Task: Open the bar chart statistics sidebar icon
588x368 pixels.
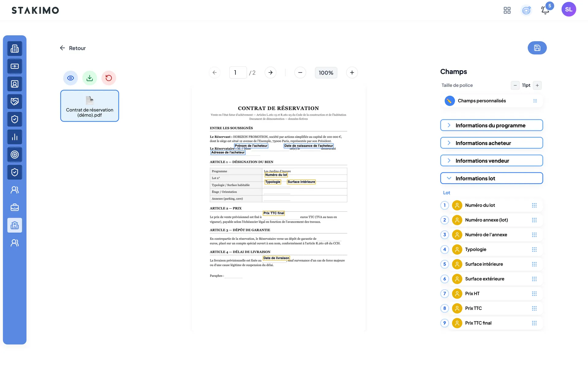Action: tap(15, 137)
